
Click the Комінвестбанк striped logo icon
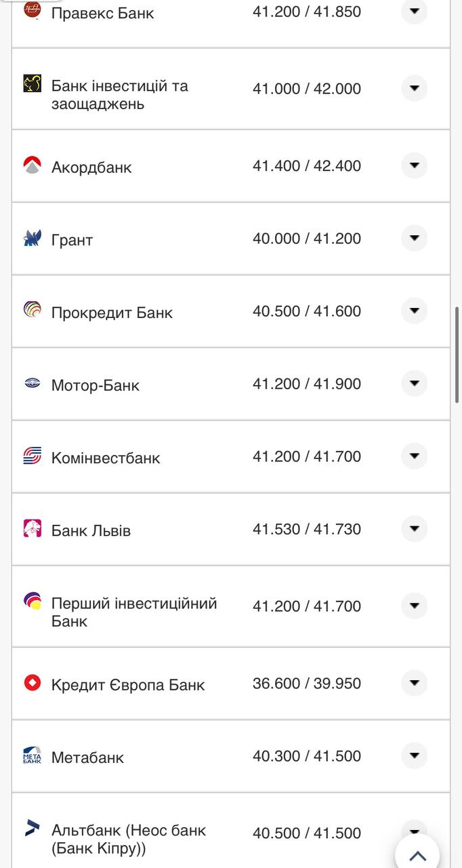coord(32,456)
